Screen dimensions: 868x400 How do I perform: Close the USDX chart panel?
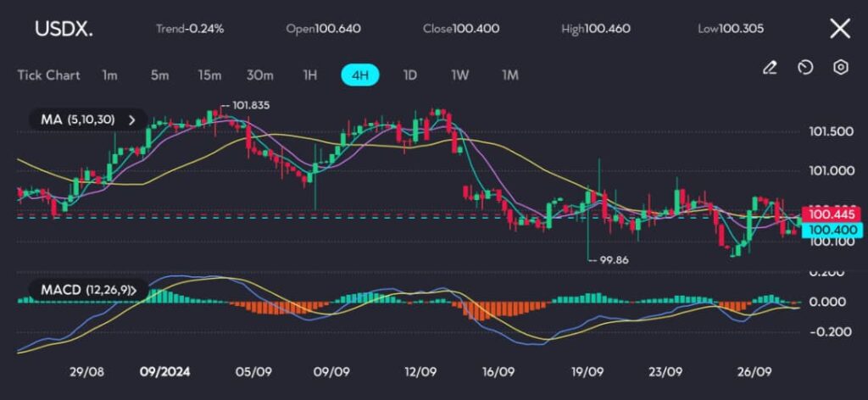(839, 29)
